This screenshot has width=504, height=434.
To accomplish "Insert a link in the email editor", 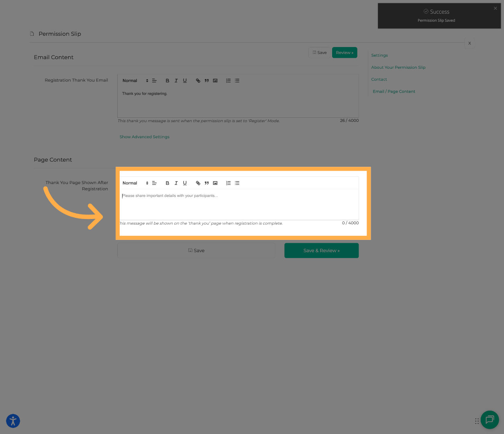I will click(x=198, y=80).
